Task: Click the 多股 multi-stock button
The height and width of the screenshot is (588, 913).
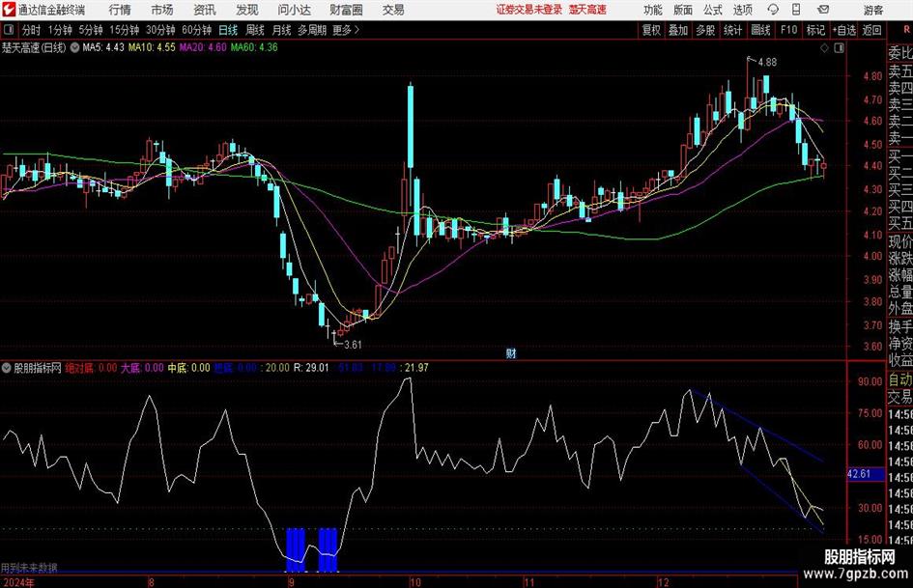Action: pos(705,30)
